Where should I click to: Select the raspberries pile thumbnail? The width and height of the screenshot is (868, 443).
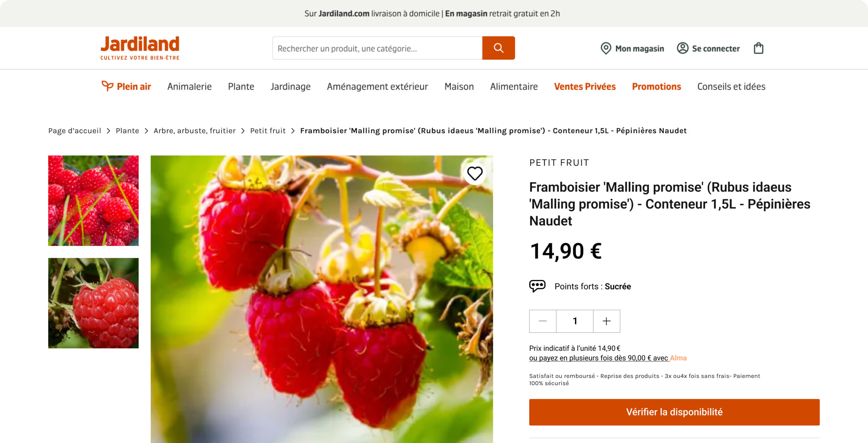click(93, 201)
